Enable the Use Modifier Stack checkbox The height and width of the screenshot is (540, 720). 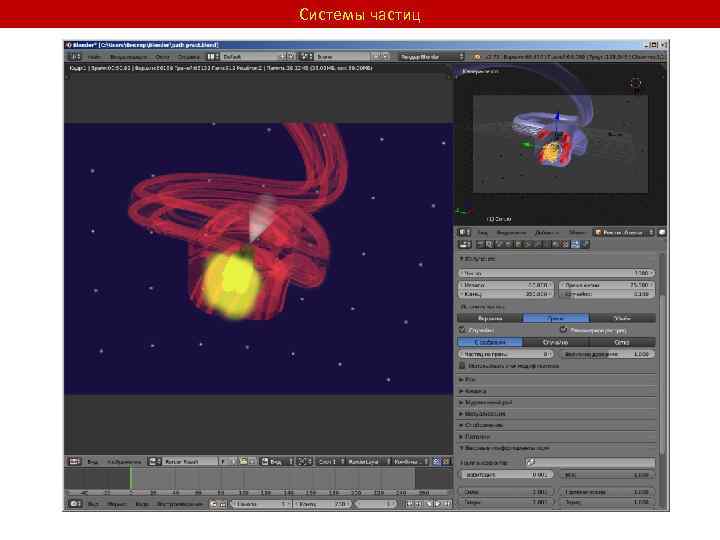coord(462,366)
